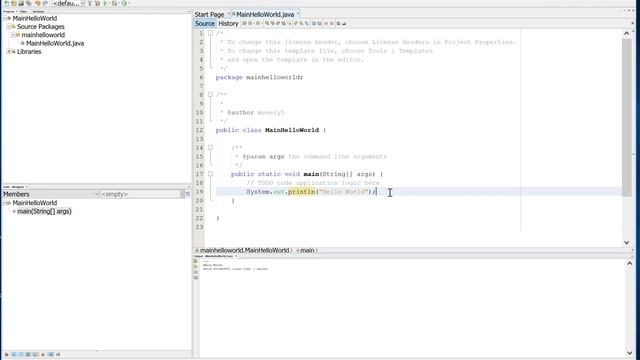Screen dimensions: 640x360
Task: Toggle Show Static Members navigator filter
Action: [x=21, y=355]
